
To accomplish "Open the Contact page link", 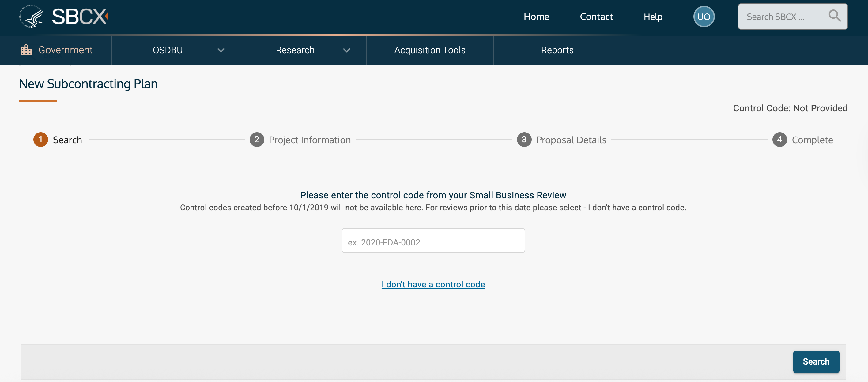I will [x=596, y=17].
